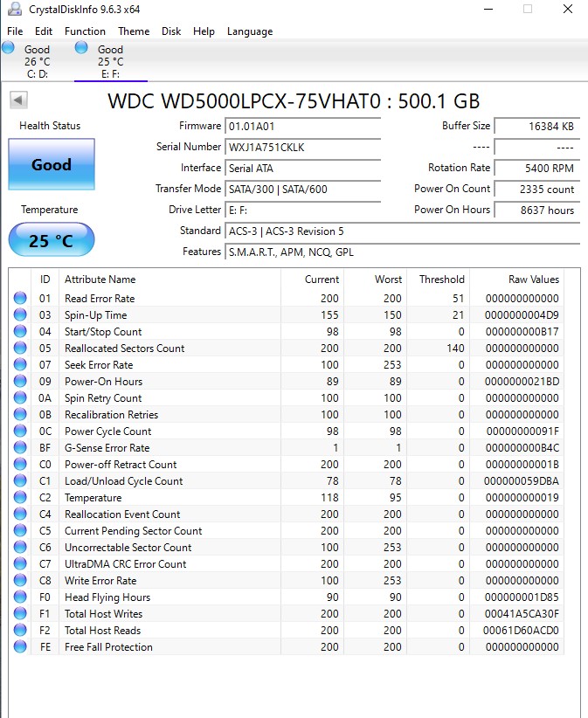The width and height of the screenshot is (588, 718).
Task: Click the Raw Values column header
Action: click(516, 280)
